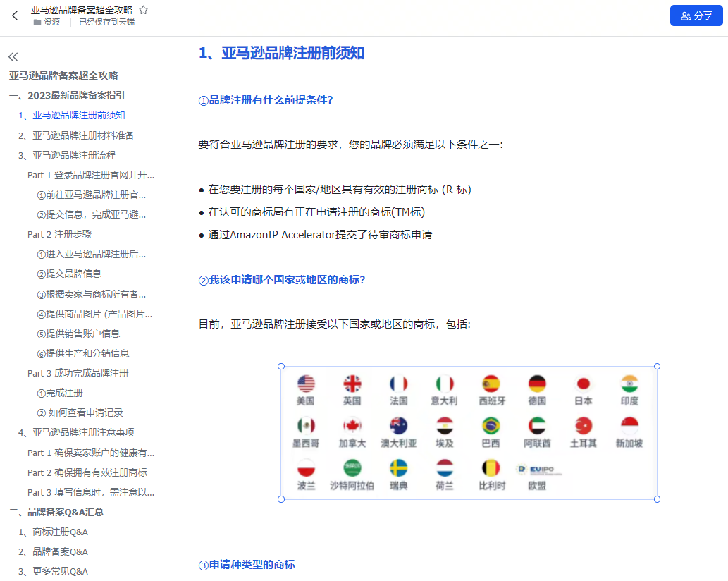Viewport: 728px width, 581px height.
Task: Open outline title 亚马逊品牌备案超全攻略
Action: coord(63,75)
